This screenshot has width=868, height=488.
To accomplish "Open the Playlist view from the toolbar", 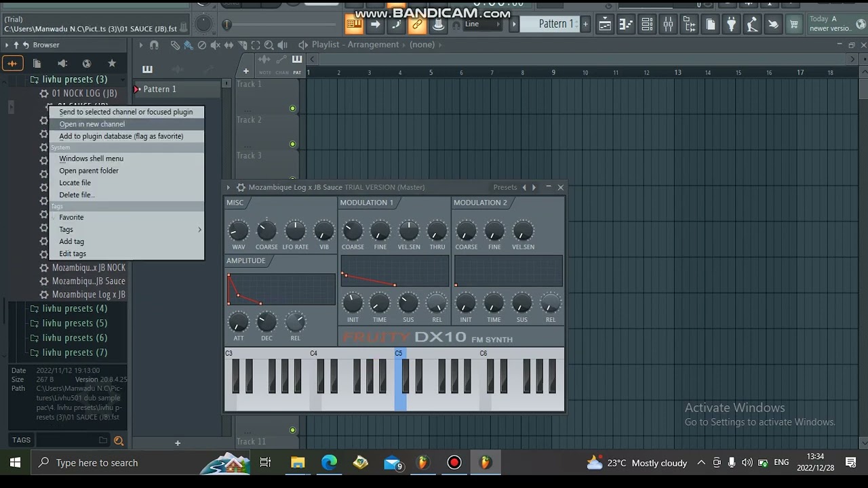I will (605, 25).
